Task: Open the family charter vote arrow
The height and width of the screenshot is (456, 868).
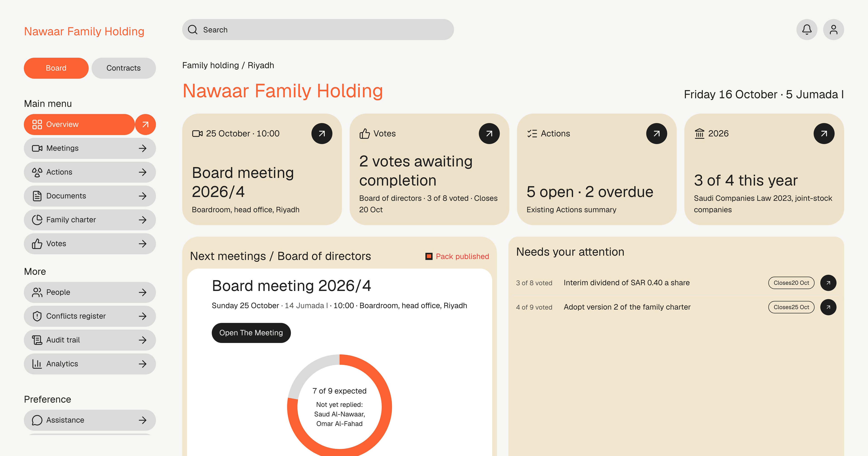Action: point(828,307)
